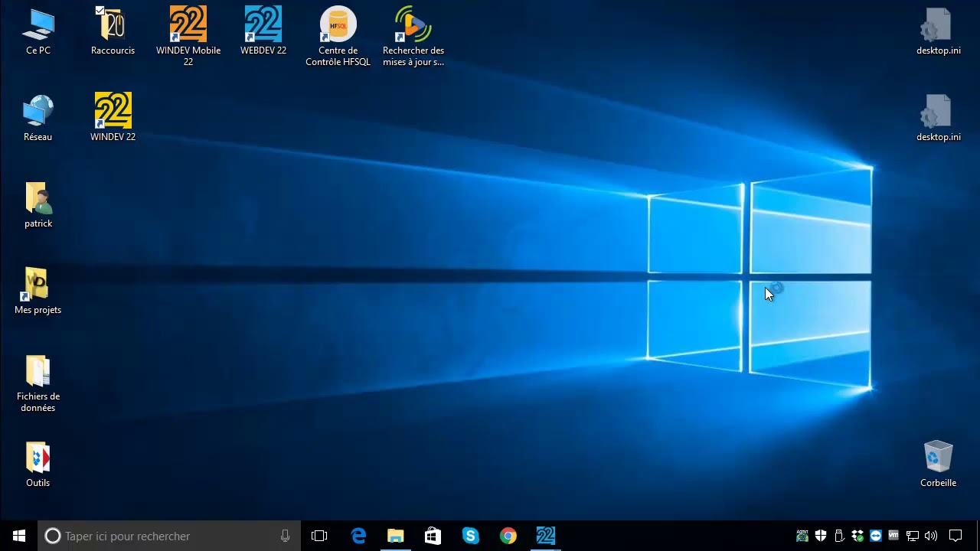The height and width of the screenshot is (551, 980).
Task: Open Skype from taskbar
Action: [471, 536]
